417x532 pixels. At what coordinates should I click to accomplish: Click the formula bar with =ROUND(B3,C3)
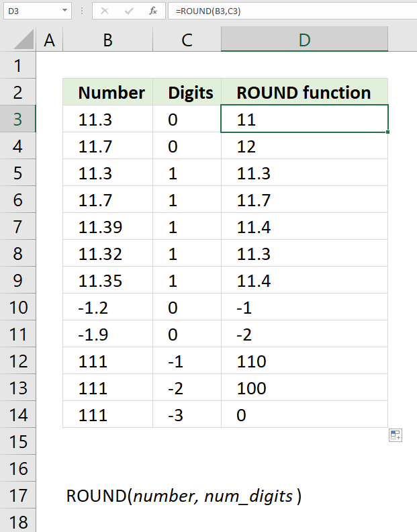293,11
